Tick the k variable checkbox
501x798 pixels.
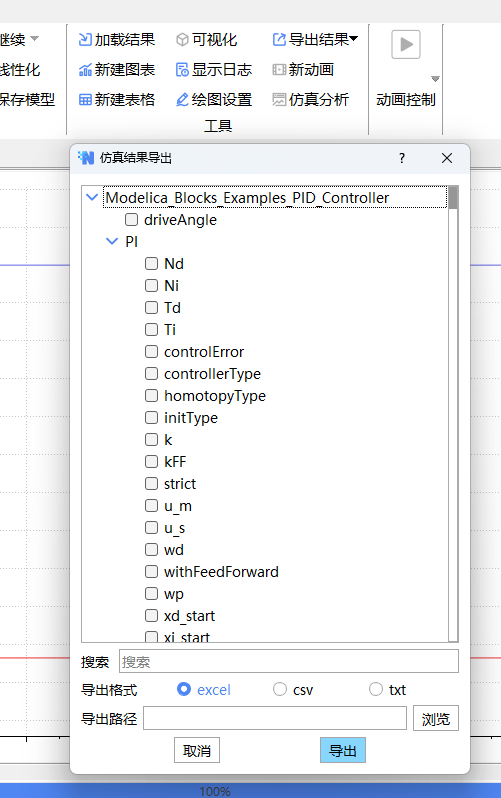(x=151, y=439)
